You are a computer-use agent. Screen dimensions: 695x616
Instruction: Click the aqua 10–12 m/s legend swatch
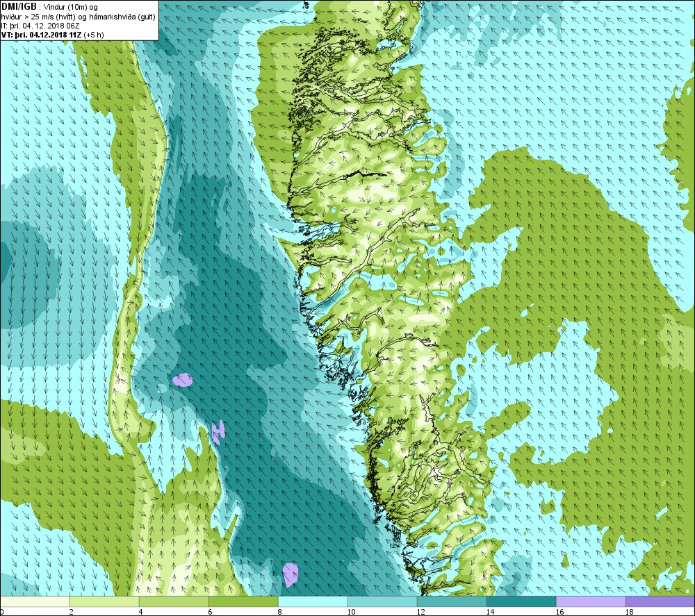[x=382, y=601]
